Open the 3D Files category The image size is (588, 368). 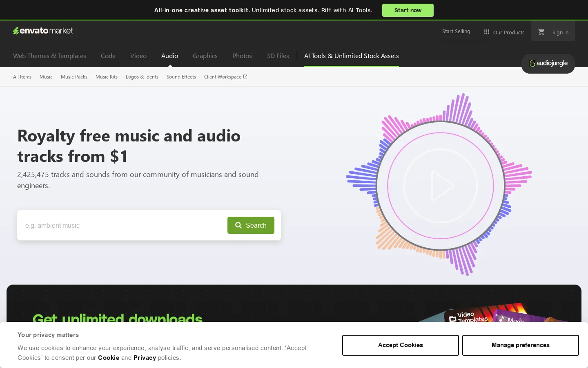click(278, 56)
